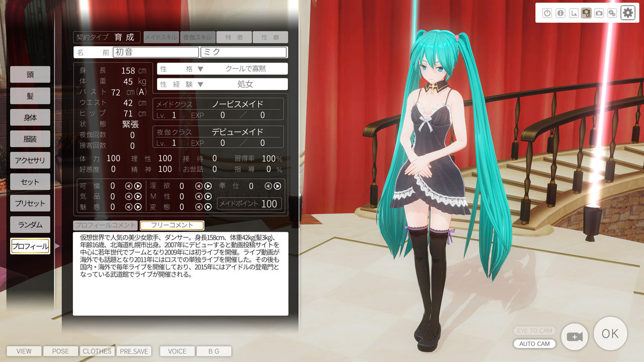Open the セット category

coord(30,182)
